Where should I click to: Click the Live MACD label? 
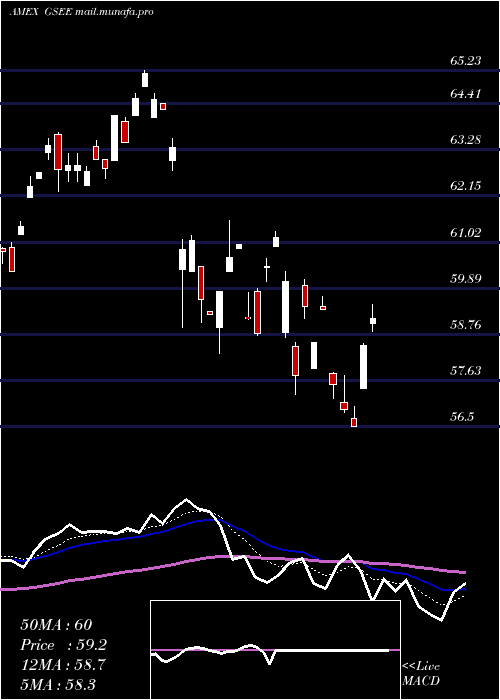421,673
